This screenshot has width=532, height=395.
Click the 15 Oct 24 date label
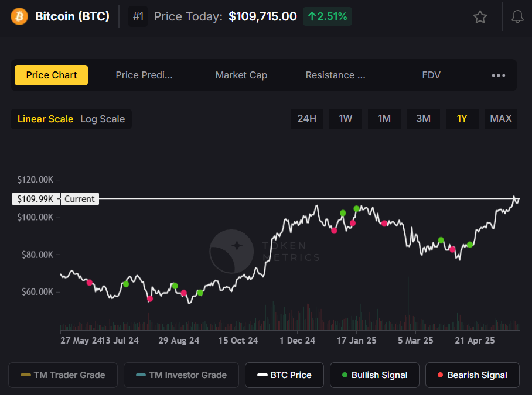[x=238, y=341]
